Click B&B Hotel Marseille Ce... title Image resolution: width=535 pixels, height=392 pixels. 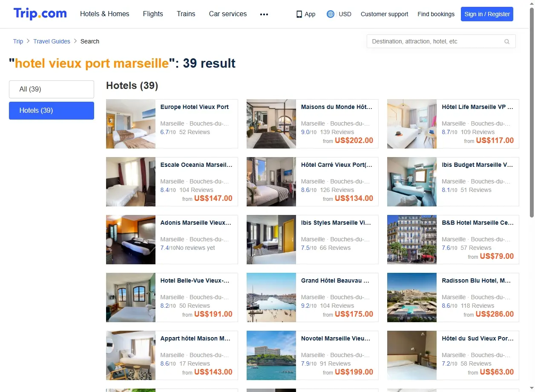pos(477,223)
